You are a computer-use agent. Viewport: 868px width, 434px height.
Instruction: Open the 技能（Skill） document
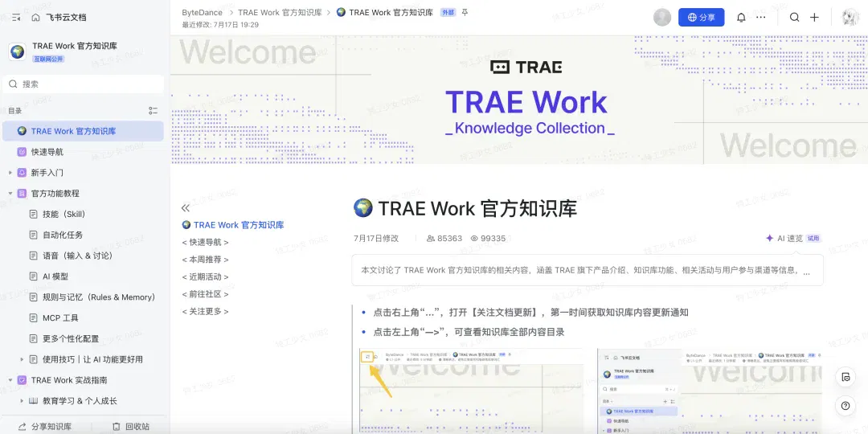click(64, 215)
